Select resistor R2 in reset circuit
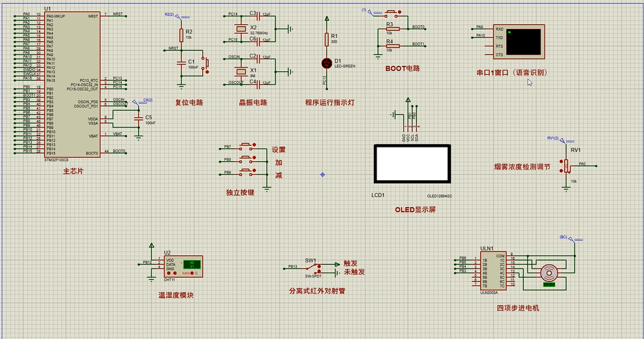The height and width of the screenshot is (339, 644). pos(181,35)
